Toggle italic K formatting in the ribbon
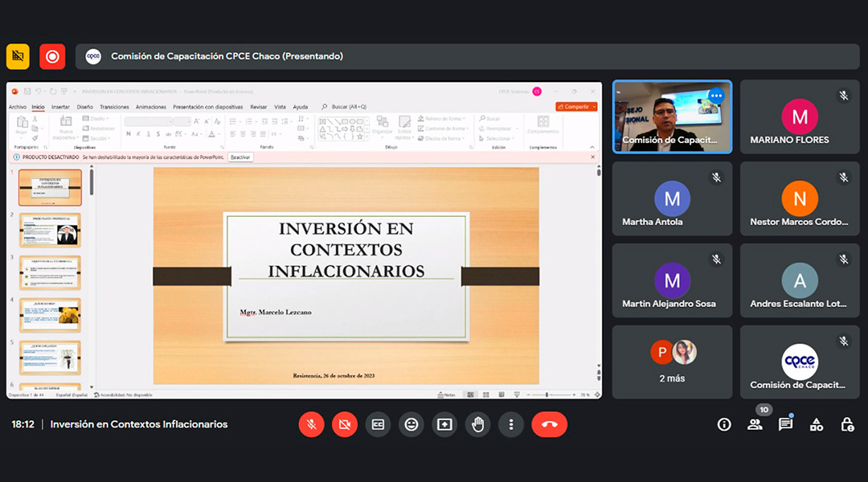 coord(138,134)
